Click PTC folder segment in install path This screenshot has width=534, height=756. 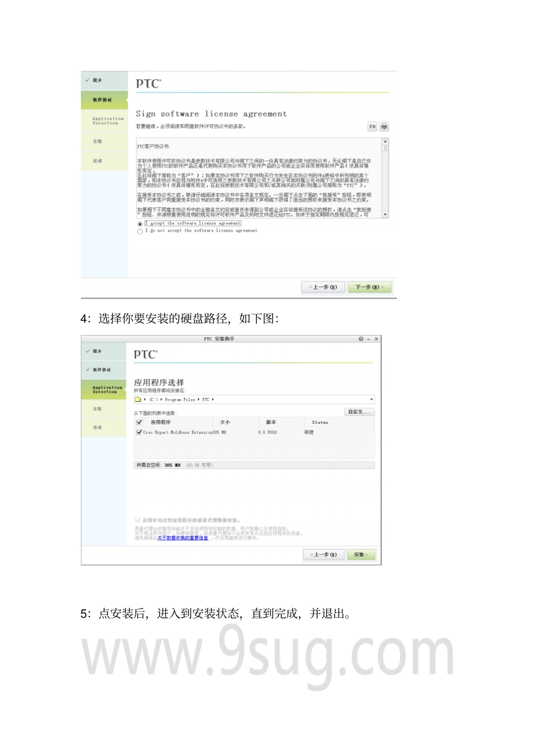(206, 400)
